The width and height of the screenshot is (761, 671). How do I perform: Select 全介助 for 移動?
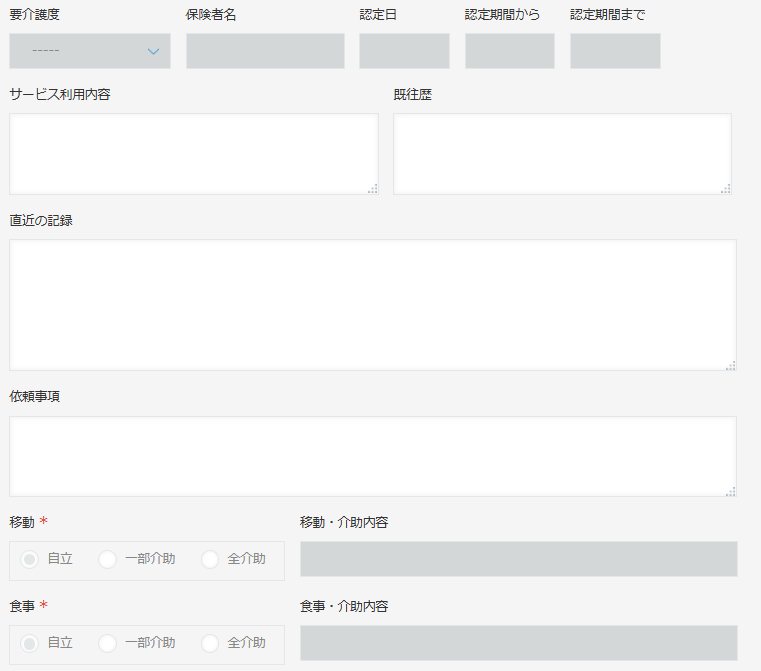coord(210,559)
